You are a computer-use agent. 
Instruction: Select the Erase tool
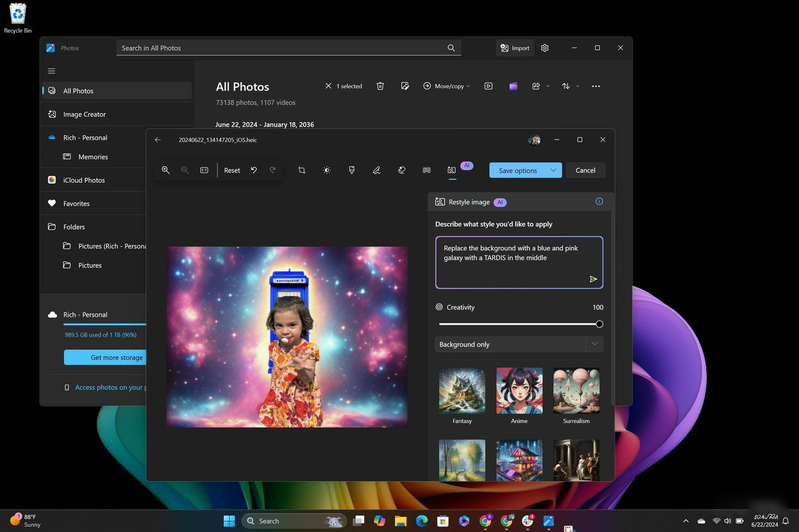[x=402, y=170]
